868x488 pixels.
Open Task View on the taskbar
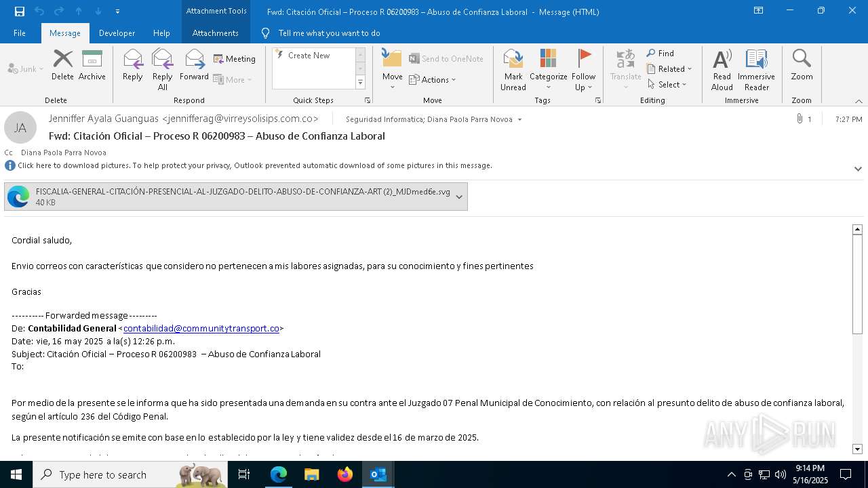point(244,474)
